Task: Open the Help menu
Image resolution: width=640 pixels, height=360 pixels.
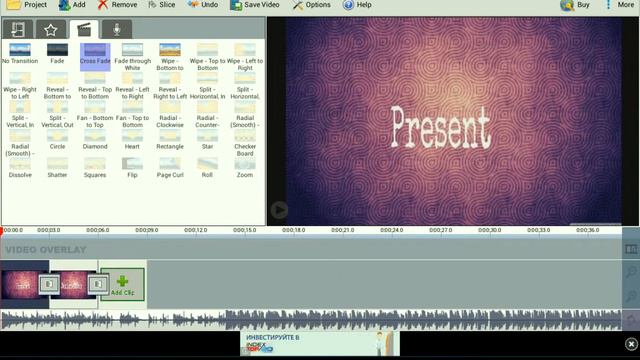Action: tap(357, 5)
